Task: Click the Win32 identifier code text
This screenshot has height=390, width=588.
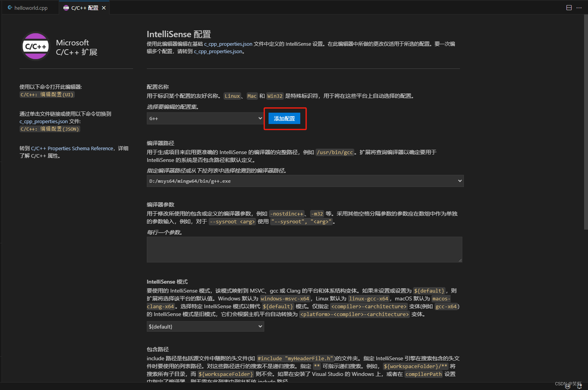Action: pyautogui.click(x=275, y=96)
